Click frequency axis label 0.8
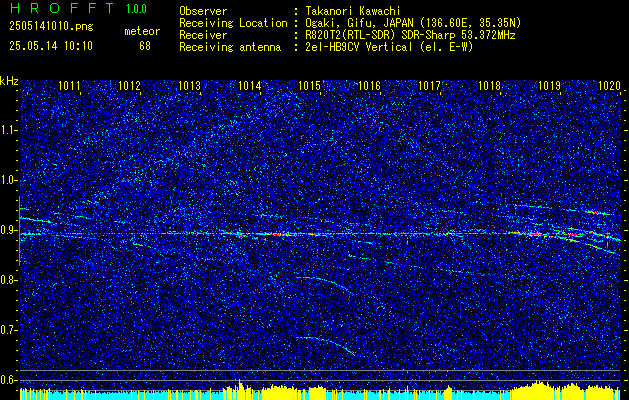The width and height of the screenshot is (629, 400). [x=8, y=280]
